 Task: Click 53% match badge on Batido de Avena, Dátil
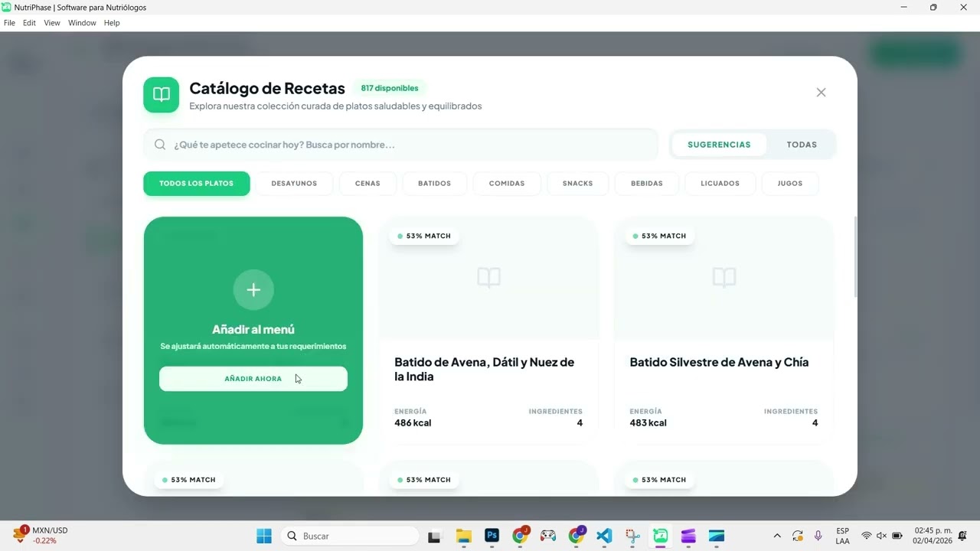coord(424,236)
